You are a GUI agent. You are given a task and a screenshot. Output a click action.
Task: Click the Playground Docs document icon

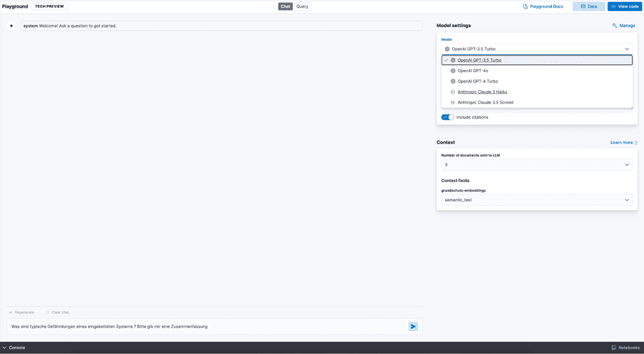[525, 6]
